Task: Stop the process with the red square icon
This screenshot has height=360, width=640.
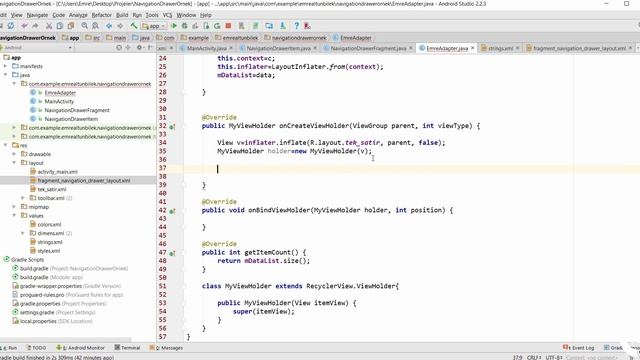Action: [x=228, y=26]
